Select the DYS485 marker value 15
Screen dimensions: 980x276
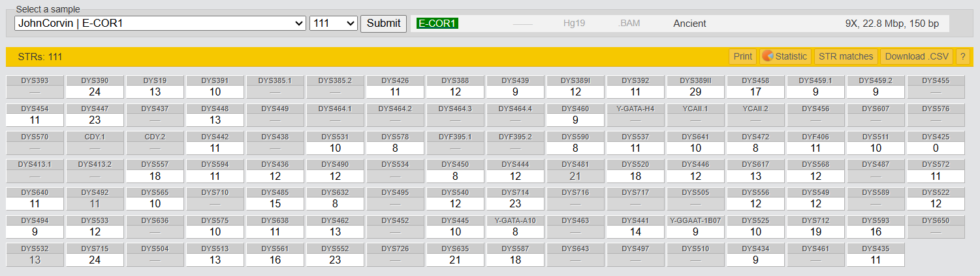tap(275, 205)
